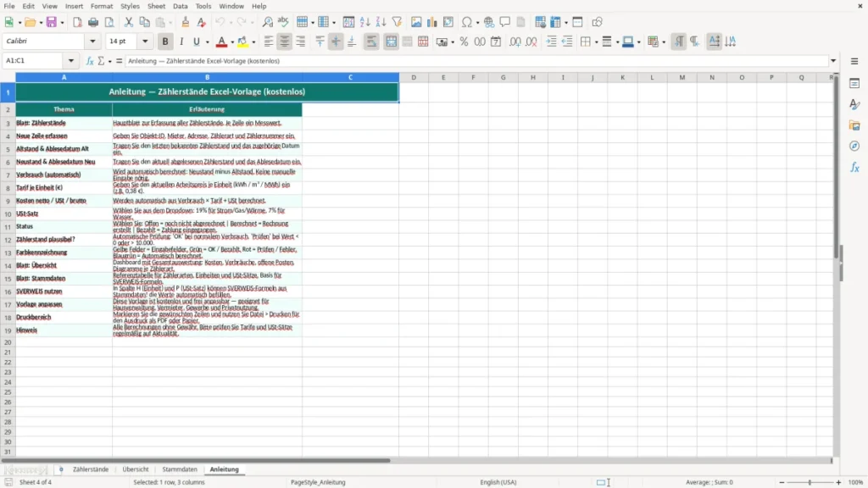Screen dimensions: 868x488
Task: Run the Spelling check icon
Action: click(283, 22)
